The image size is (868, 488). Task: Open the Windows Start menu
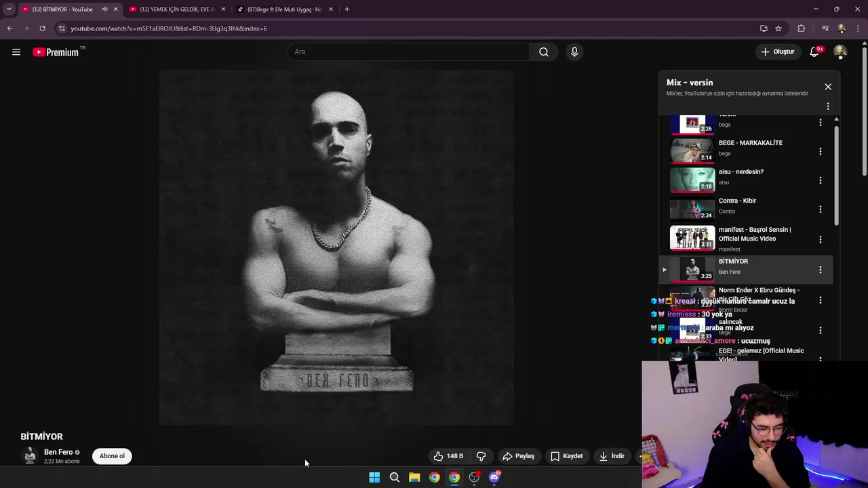(374, 477)
